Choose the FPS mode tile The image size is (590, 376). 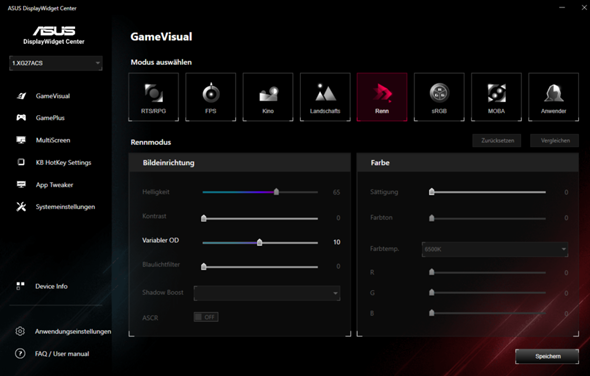pyautogui.click(x=211, y=97)
